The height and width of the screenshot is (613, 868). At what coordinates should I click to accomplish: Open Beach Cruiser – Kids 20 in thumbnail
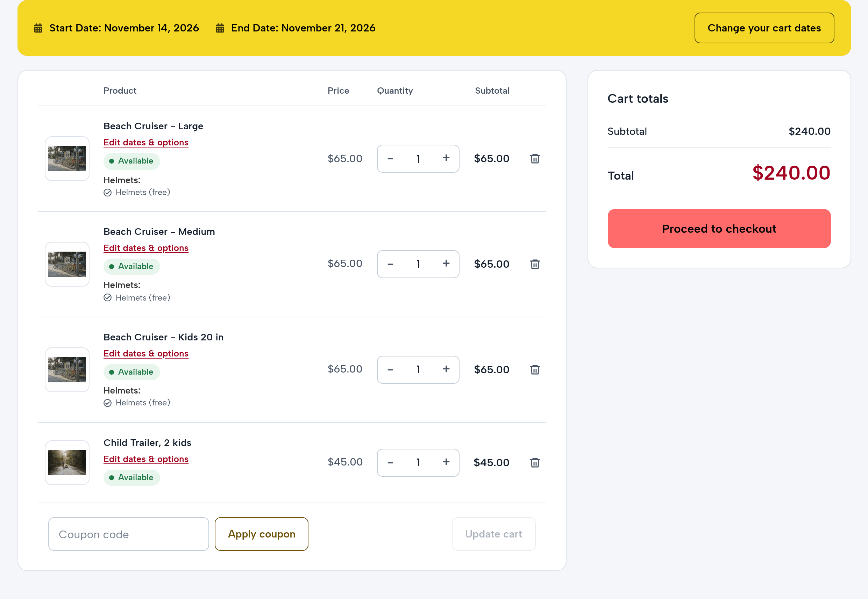tap(67, 369)
